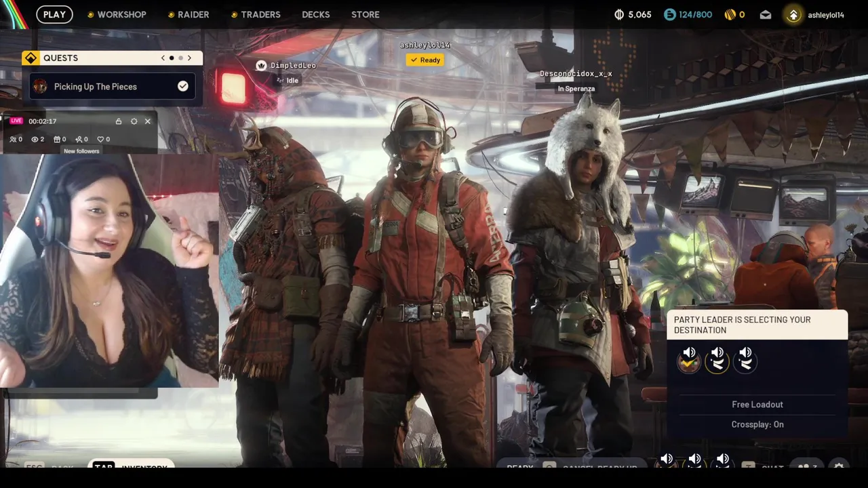Click the ashleylol14 name above the character
Viewport: 868px width, 488px height.
click(425, 45)
